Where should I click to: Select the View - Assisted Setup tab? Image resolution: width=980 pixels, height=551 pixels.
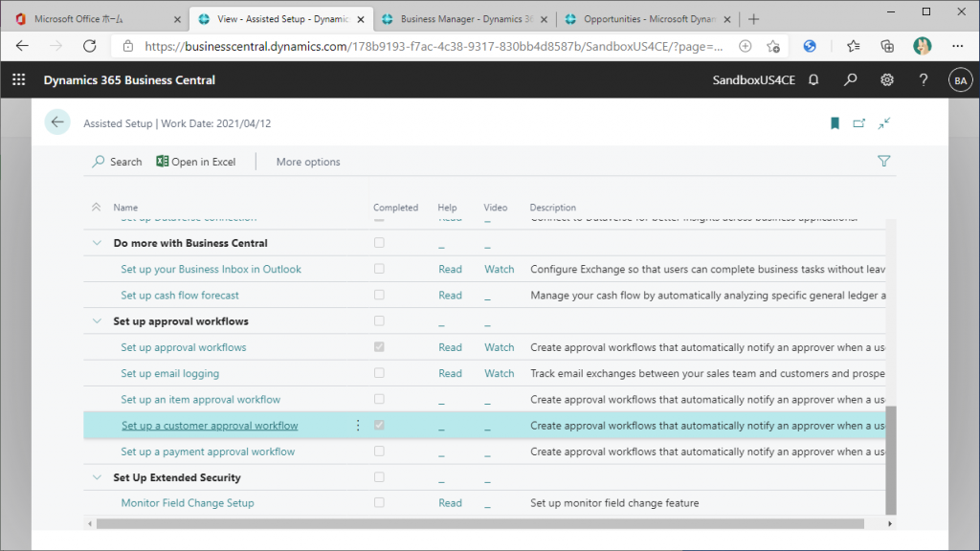(281, 19)
